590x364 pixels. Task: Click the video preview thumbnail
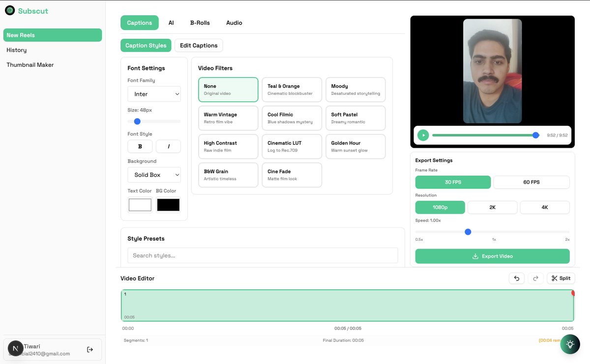[x=492, y=71]
